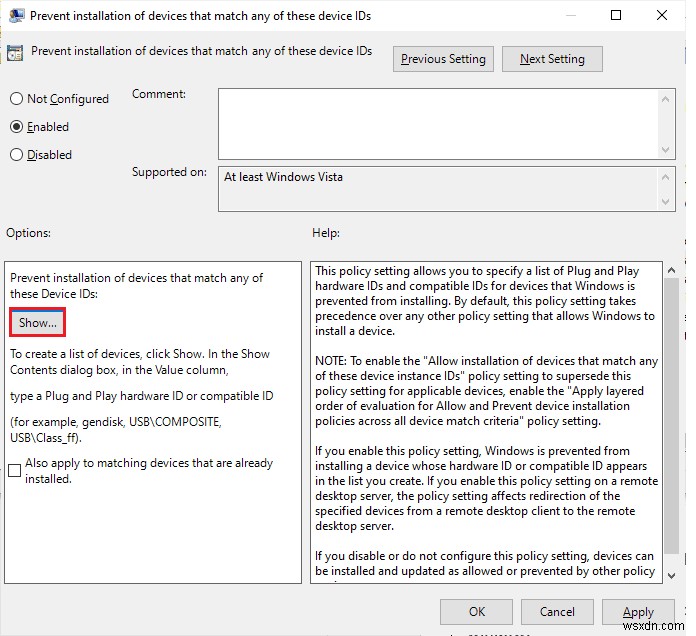Click the Cancel button
The image size is (696, 636).
click(557, 612)
